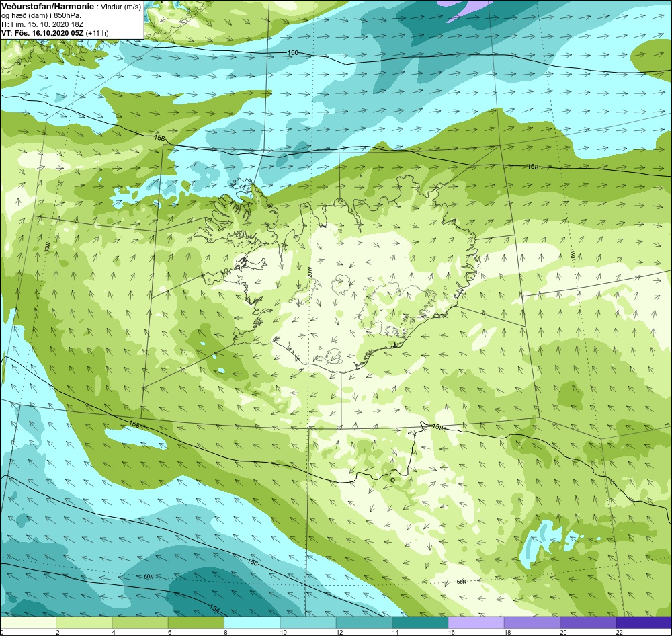Click the legend value 8
This screenshot has height=636, width=672.
click(225, 632)
